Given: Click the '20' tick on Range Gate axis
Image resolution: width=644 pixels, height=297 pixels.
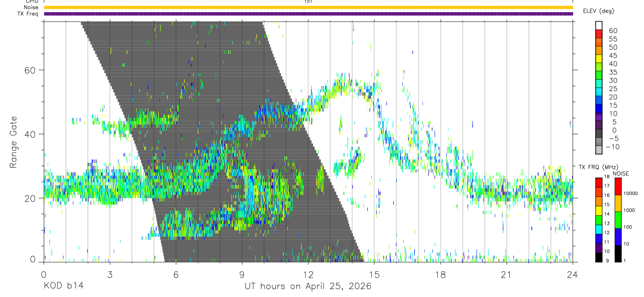Looking at the screenshot, I should (x=31, y=199).
